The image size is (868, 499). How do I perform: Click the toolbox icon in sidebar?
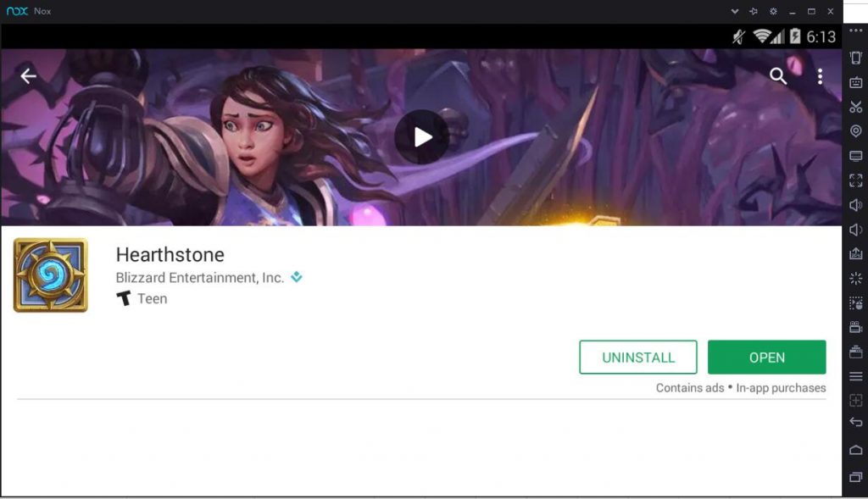coord(856,352)
